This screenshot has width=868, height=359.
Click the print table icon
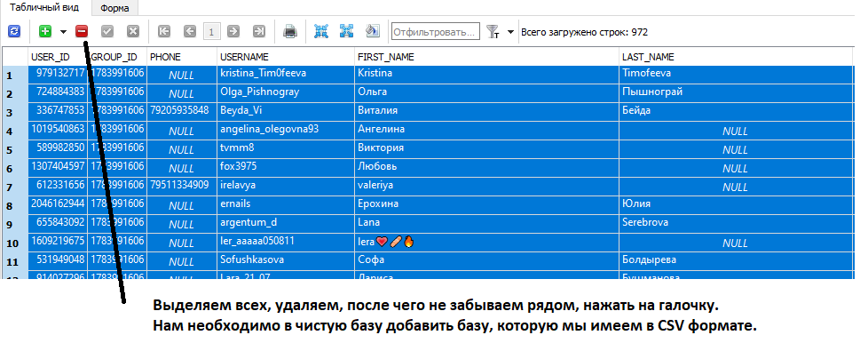289,31
